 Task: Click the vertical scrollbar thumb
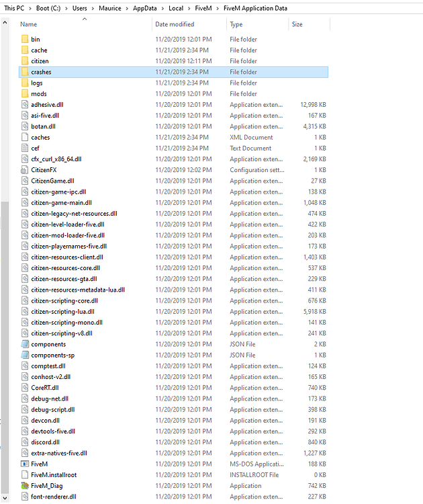click(x=5, y=347)
